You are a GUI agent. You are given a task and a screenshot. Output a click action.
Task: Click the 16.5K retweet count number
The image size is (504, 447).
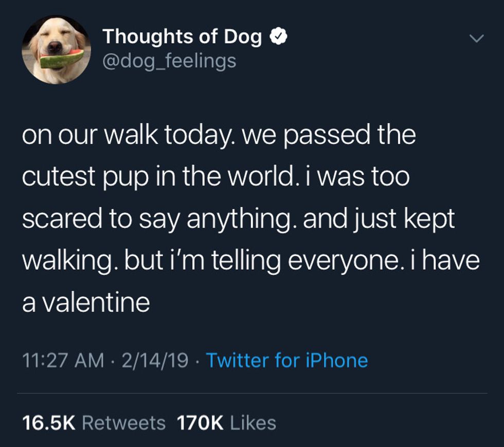(49, 423)
